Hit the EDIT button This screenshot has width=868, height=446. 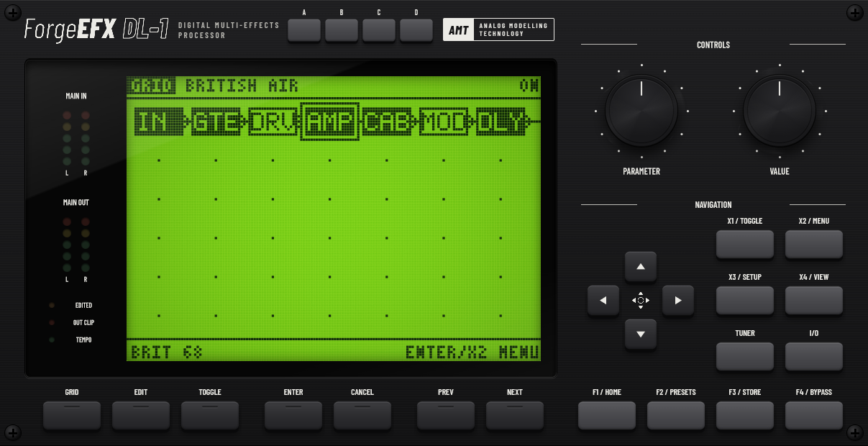pos(141,415)
